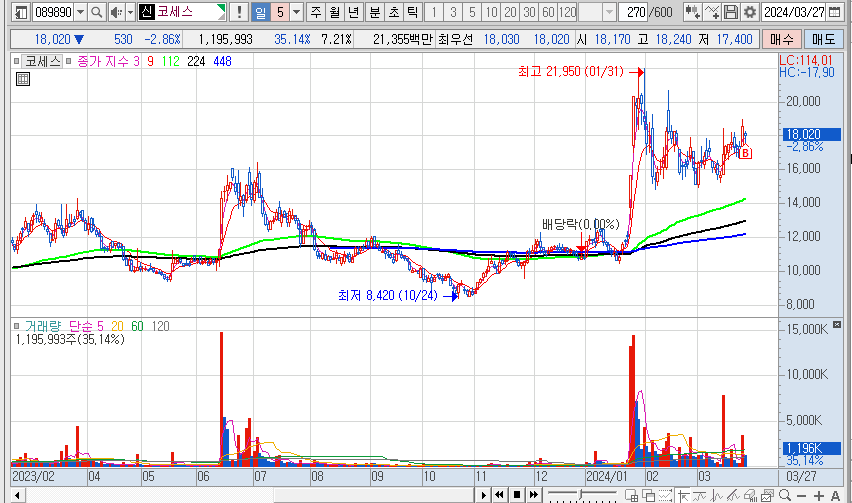Image resolution: width=852 pixels, height=503 pixels.
Task: Click the 270 candle count input field
Action: click(635, 11)
